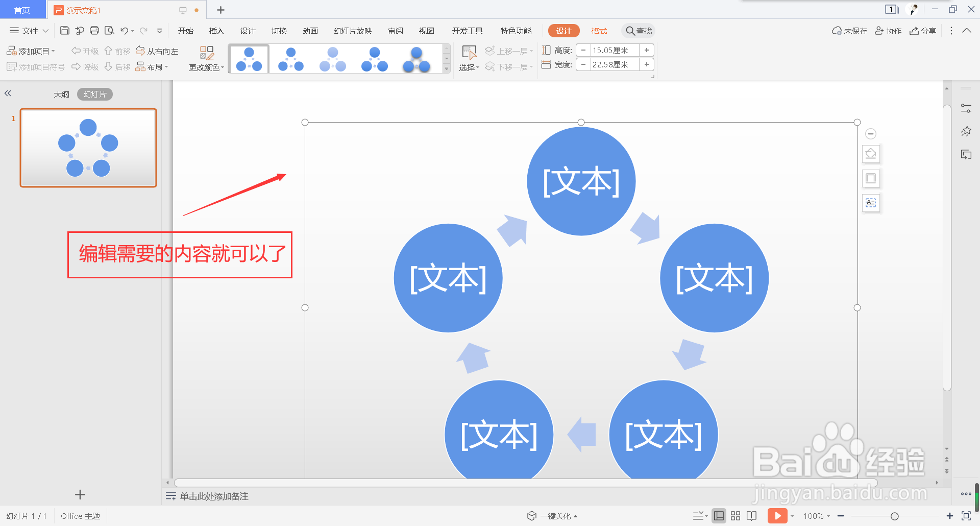Viewport: 980px width, 526px height.
Task: Select slide 1 thumbnail in the panel
Action: (88, 148)
